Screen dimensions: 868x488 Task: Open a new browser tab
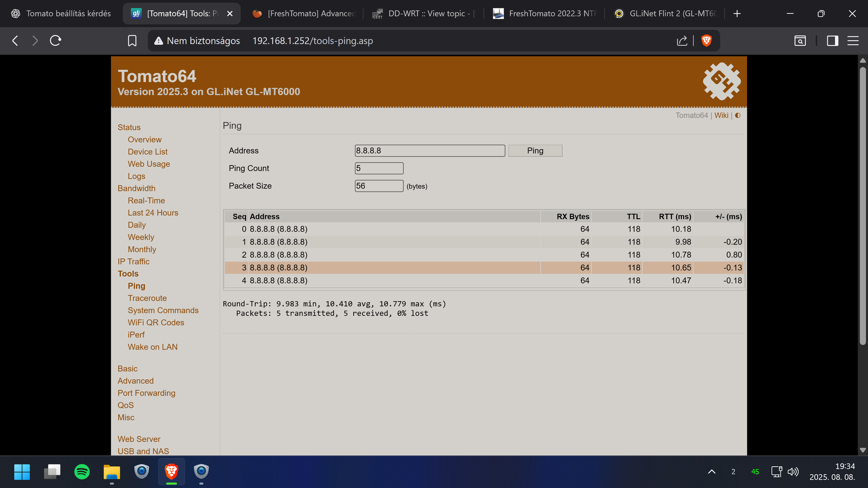point(737,13)
